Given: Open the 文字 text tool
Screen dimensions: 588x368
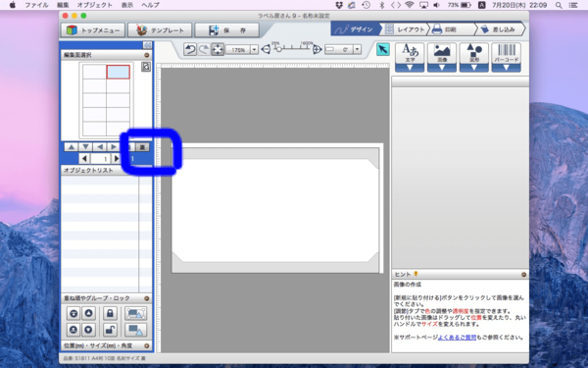Looking at the screenshot, I should click(x=410, y=57).
